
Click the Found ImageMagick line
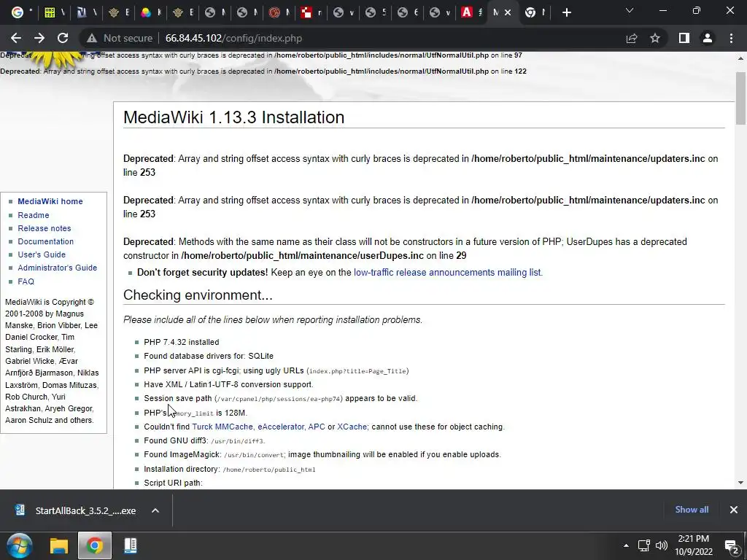pos(322,455)
